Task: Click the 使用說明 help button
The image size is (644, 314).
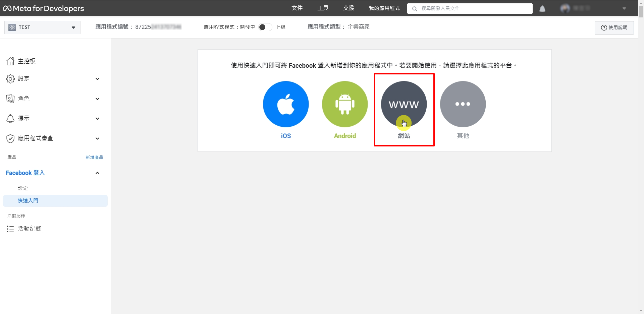Action: point(614,27)
